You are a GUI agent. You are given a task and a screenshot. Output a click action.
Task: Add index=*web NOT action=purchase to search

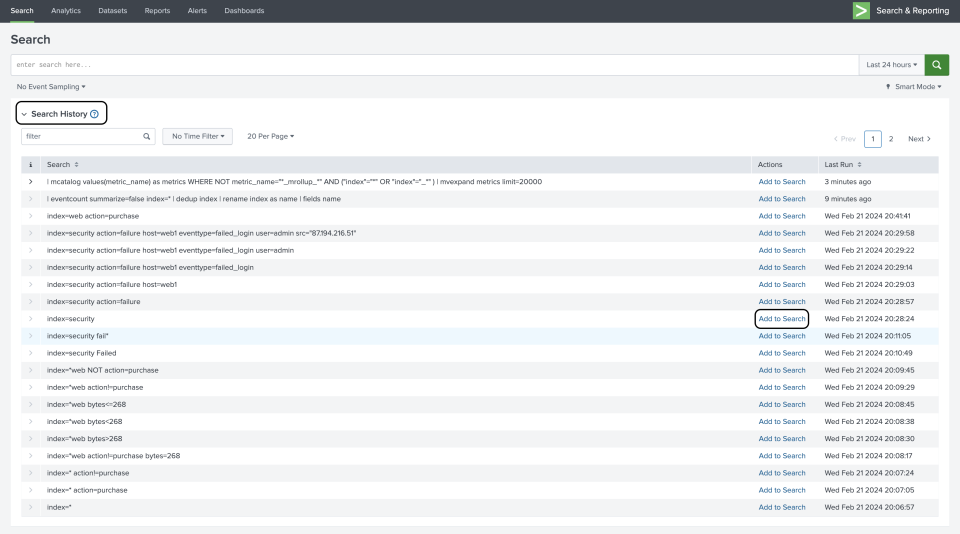pyautogui.click(x=782, y=370)
